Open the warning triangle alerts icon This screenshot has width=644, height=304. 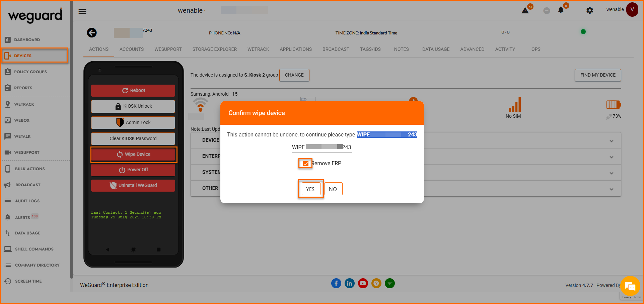[525, 11]
